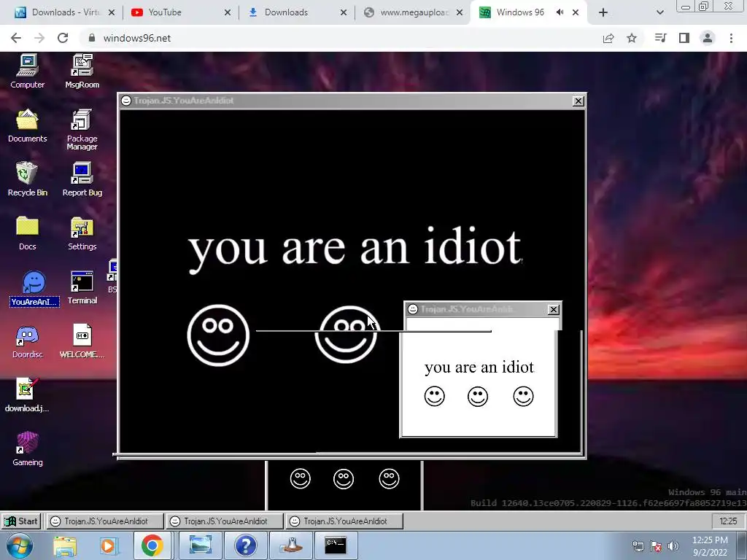The width and height of the screenshot is (747, 560).
Task: Select first Trojan.JS.YouAreAnIdiot taskbar entry
Action: tap(105, 521)
